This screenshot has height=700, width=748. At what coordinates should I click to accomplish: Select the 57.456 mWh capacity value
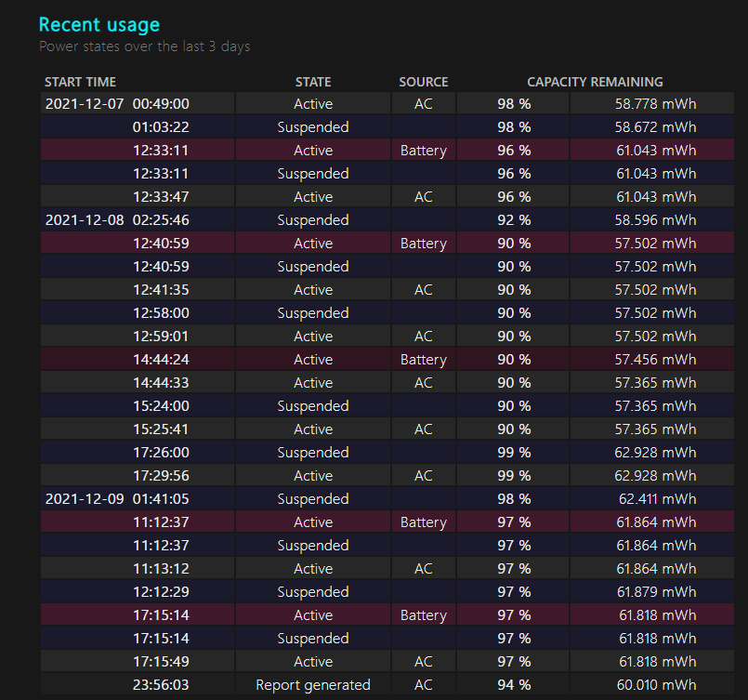click(655, 360)
